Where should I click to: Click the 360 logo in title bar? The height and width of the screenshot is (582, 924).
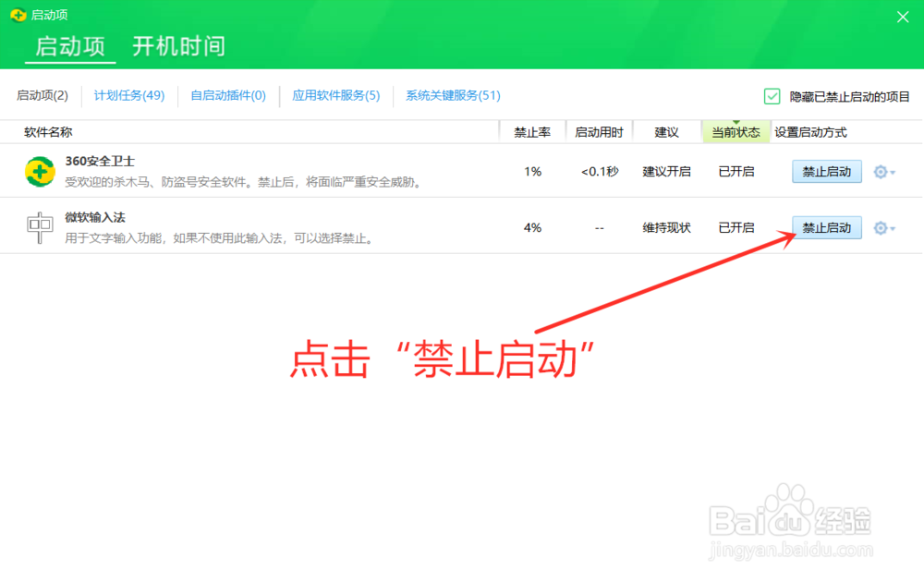point(18,15)
